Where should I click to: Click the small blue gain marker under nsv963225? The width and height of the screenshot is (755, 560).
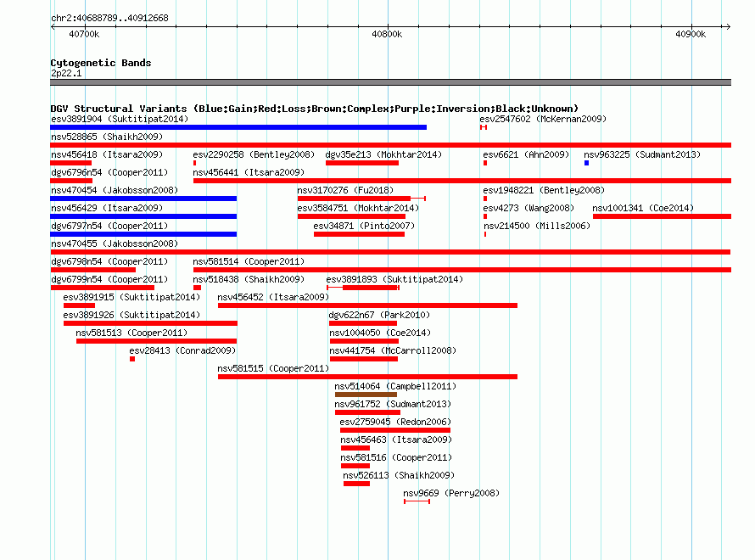pyautogui.click(x=586, y=163)
